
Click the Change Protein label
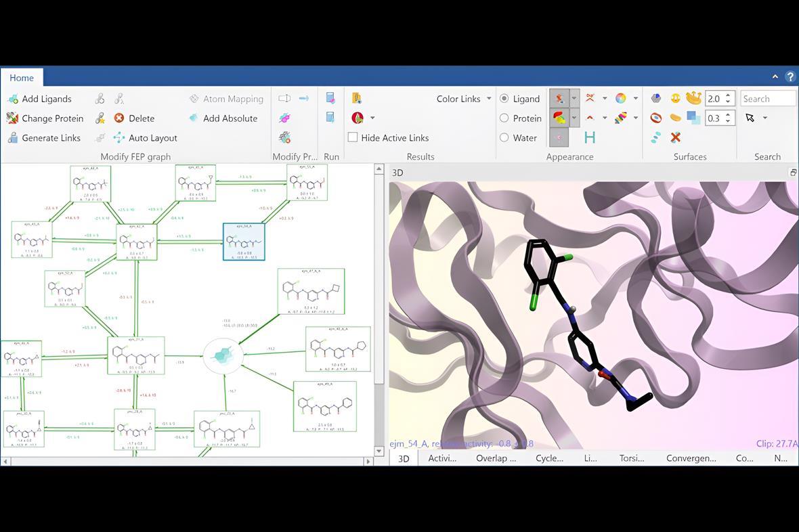pos(53,118)
